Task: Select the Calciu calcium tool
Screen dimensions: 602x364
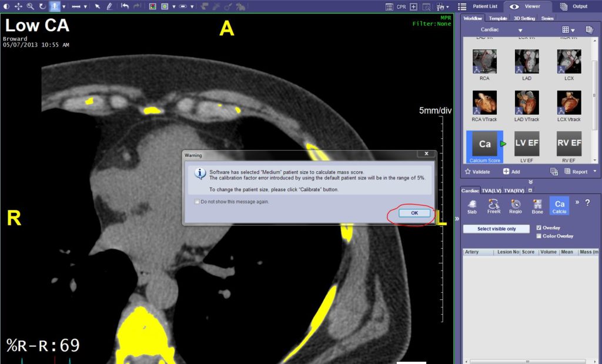Action: 560,206
